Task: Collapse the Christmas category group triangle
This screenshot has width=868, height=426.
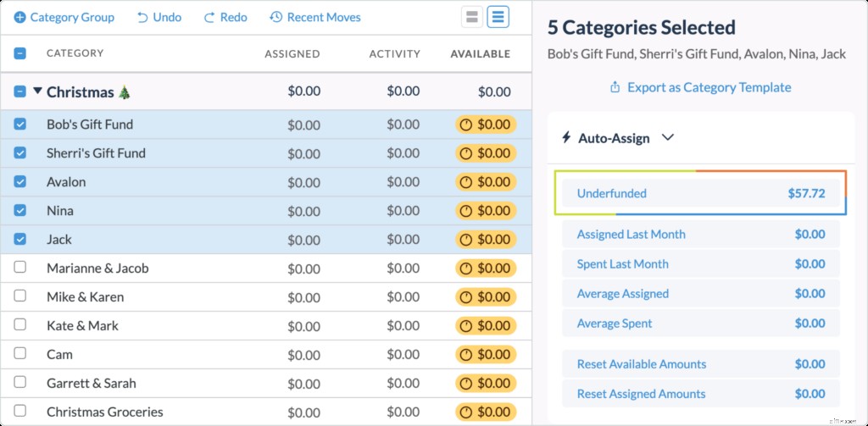Action: pos(37,91)
